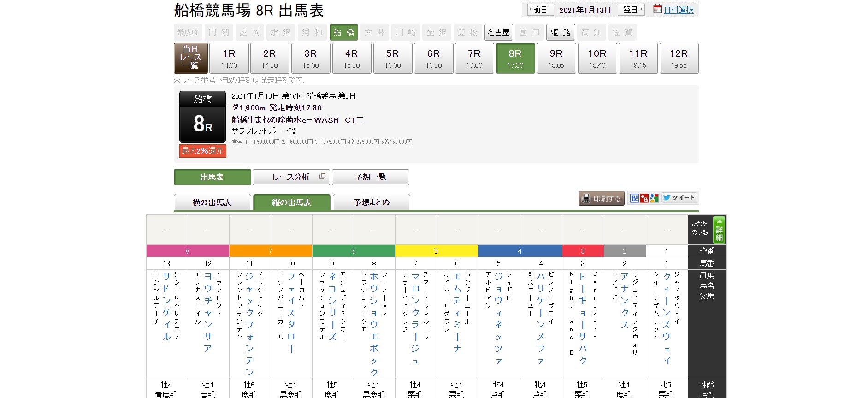Click the red +B bookmark share icon
This screenshot has height=398, width=868.
[x=644, y=198]
